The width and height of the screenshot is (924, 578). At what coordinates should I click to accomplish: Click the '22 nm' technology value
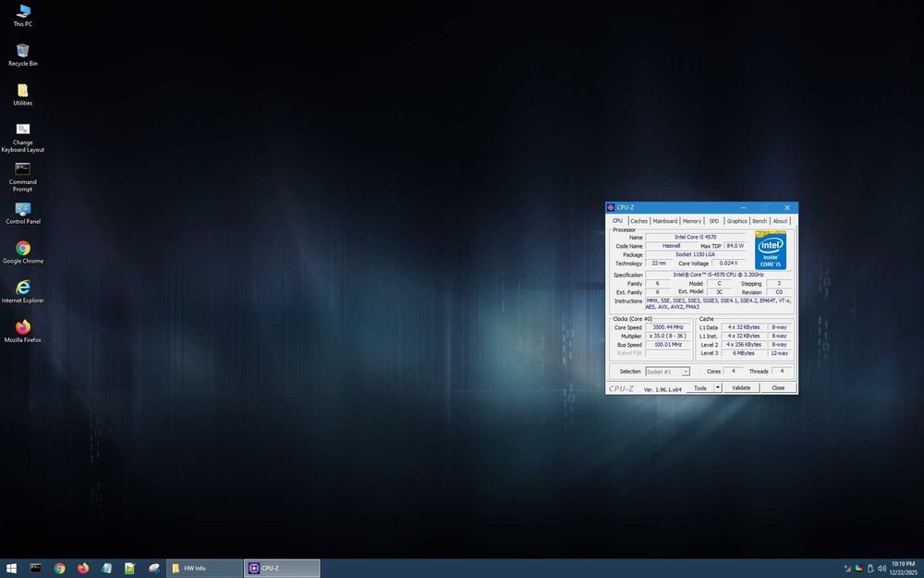(x=658, y=264)
